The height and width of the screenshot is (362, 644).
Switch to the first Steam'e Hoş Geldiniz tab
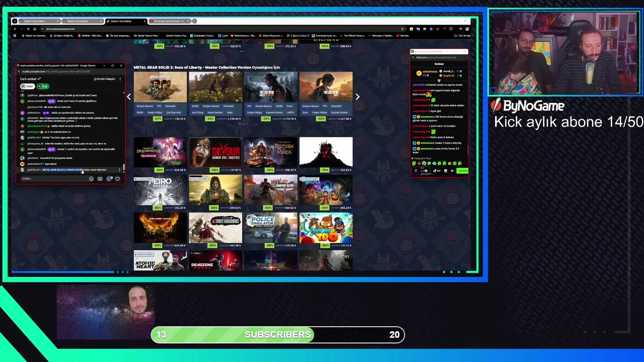tap(39, 21)
